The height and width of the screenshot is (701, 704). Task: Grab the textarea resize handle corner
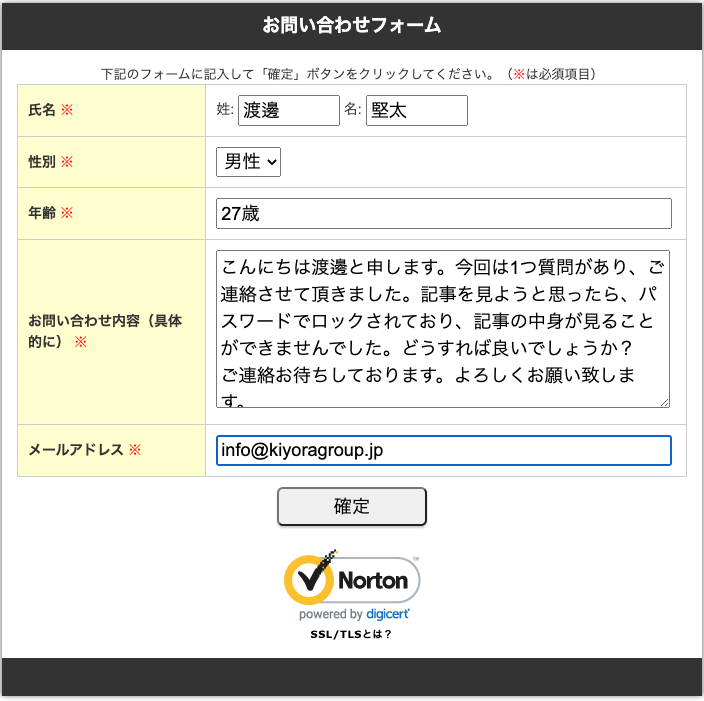665,403
